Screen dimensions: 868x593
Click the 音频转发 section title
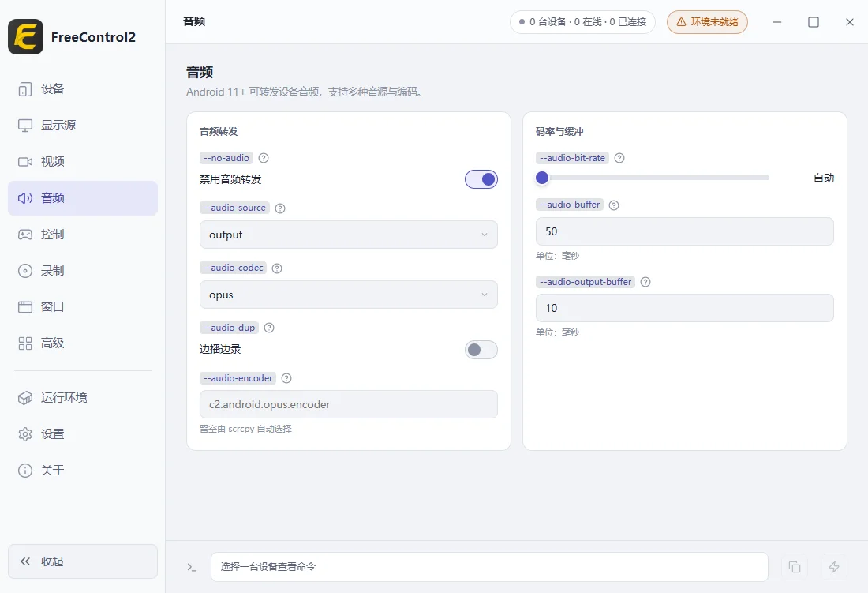[x=219, y=132]
